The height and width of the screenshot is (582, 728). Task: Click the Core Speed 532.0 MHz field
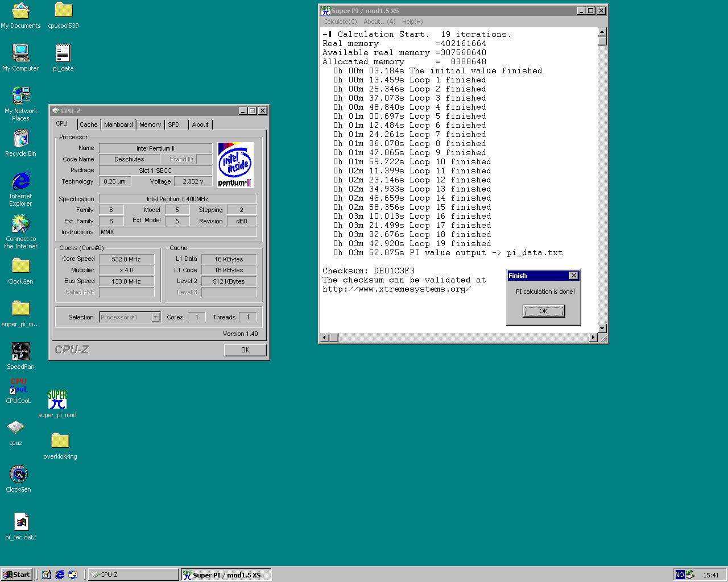point(126,259)
